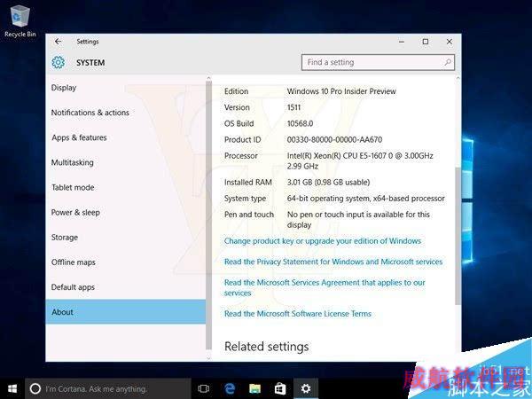Select Power & sleep
The width and height of the screenshot is (532, 399).
coord(126,213)
